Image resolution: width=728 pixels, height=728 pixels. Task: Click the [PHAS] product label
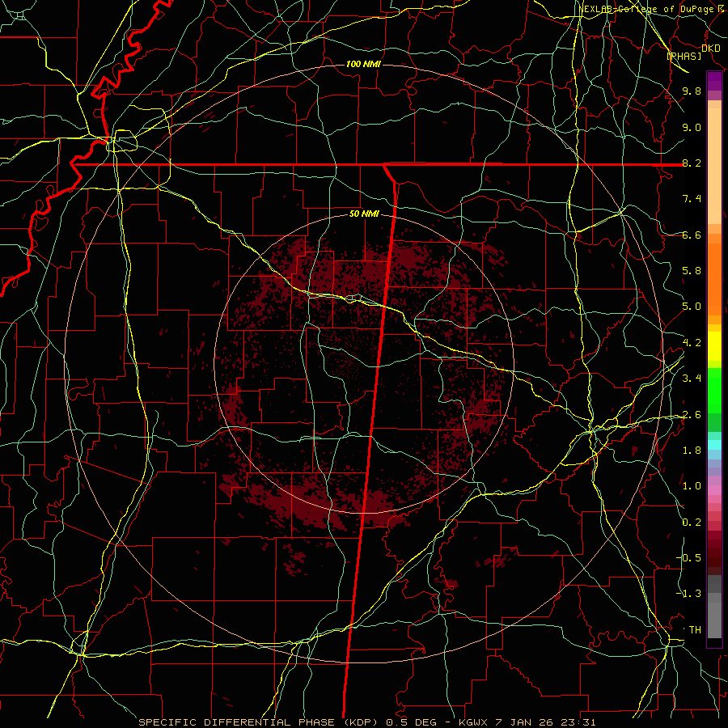click(684, 56)
